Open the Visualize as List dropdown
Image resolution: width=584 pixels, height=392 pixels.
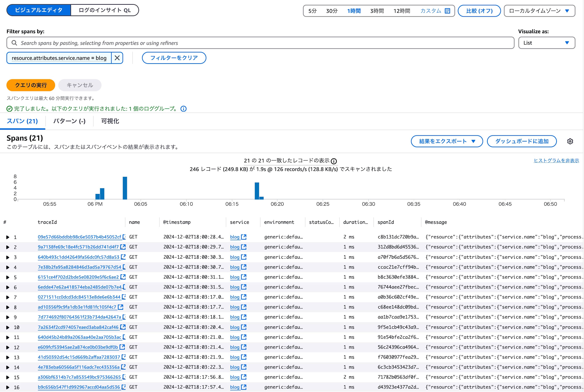click(x=547, y=43)
